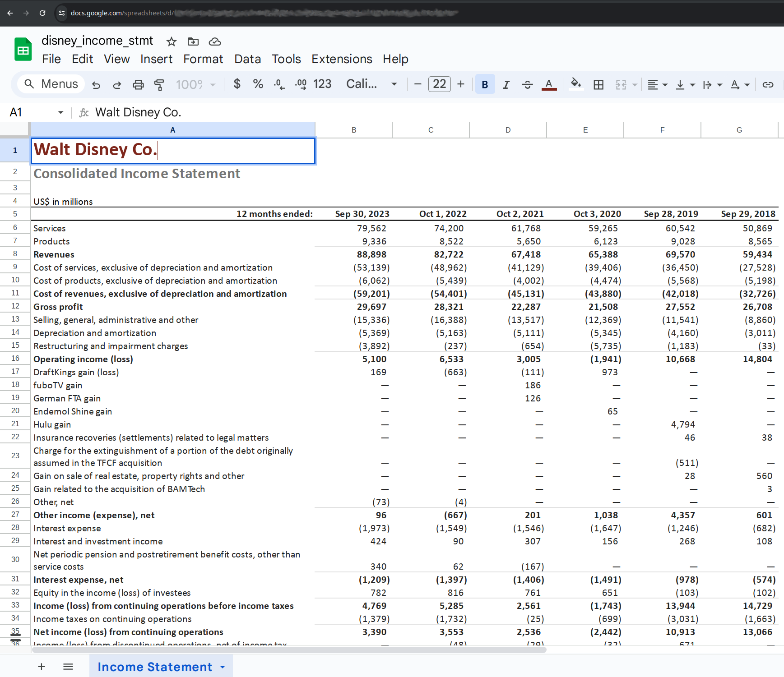This screenshot has width=784, height=677.
Task: Open the View menu
Action: 117,59
